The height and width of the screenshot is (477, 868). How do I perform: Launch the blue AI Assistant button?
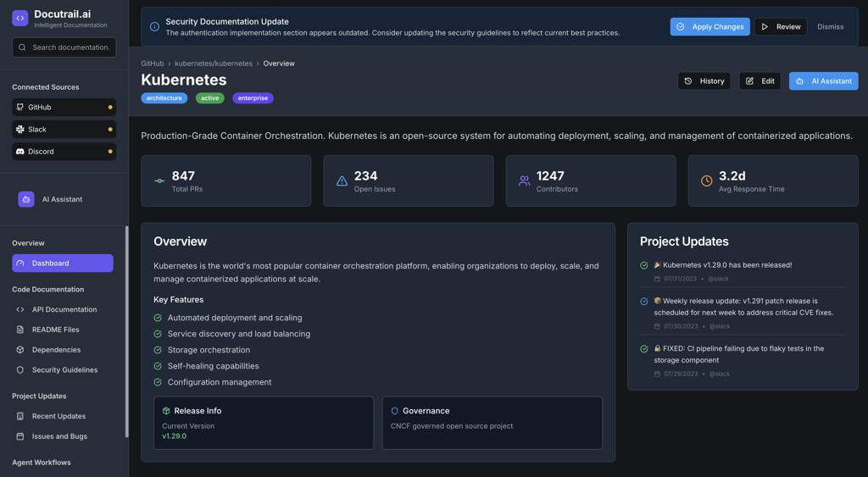click(824, 80)
